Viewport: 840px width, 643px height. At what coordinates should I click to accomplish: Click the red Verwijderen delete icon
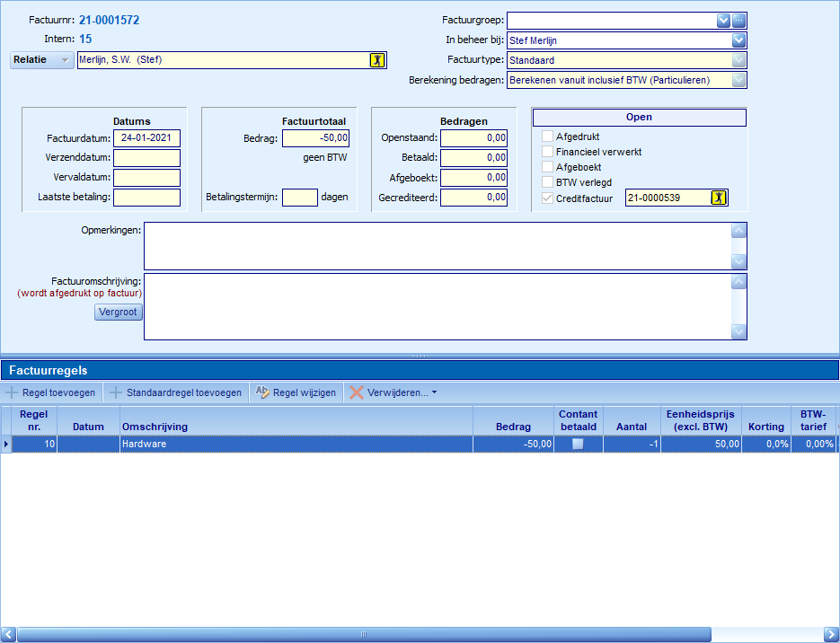(357, 392)
